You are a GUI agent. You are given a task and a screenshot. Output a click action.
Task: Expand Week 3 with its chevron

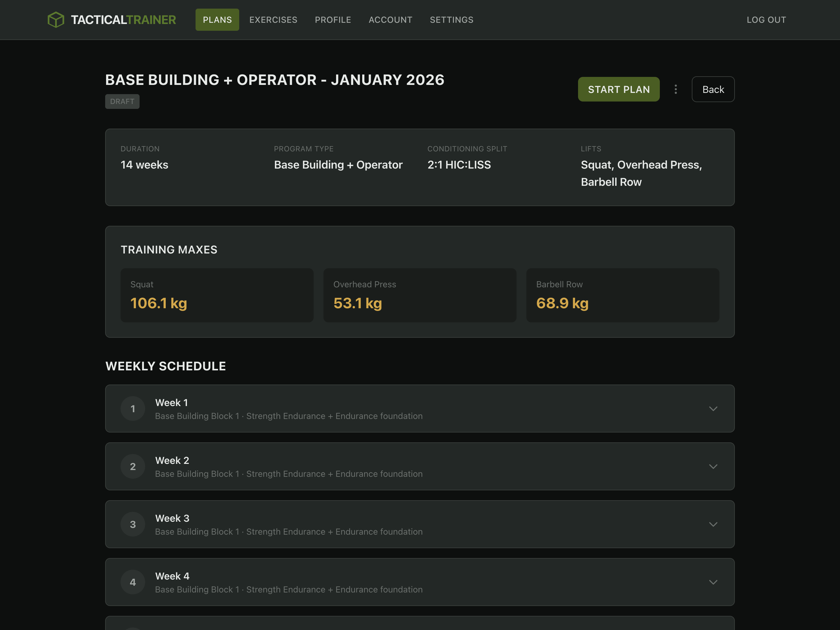[713, 524]
